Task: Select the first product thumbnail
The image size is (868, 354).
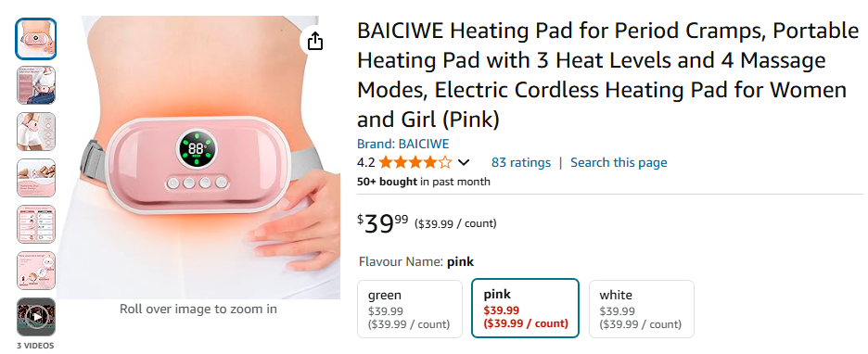Action: pos(36,39)
